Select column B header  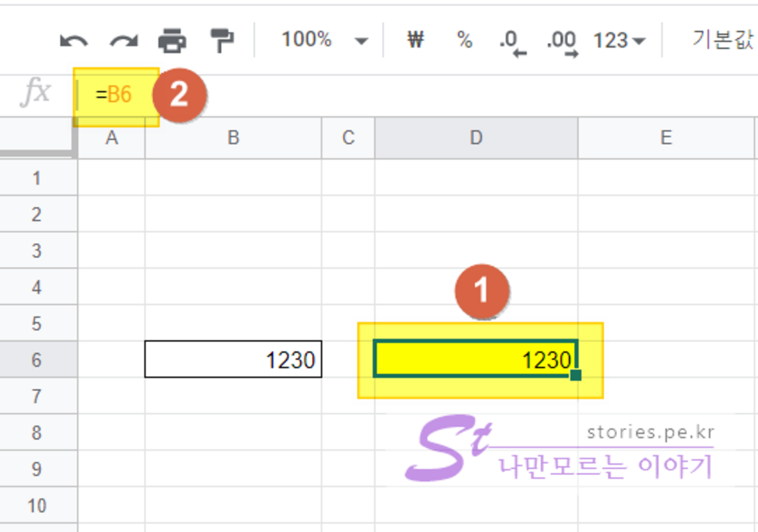[233, 138]
